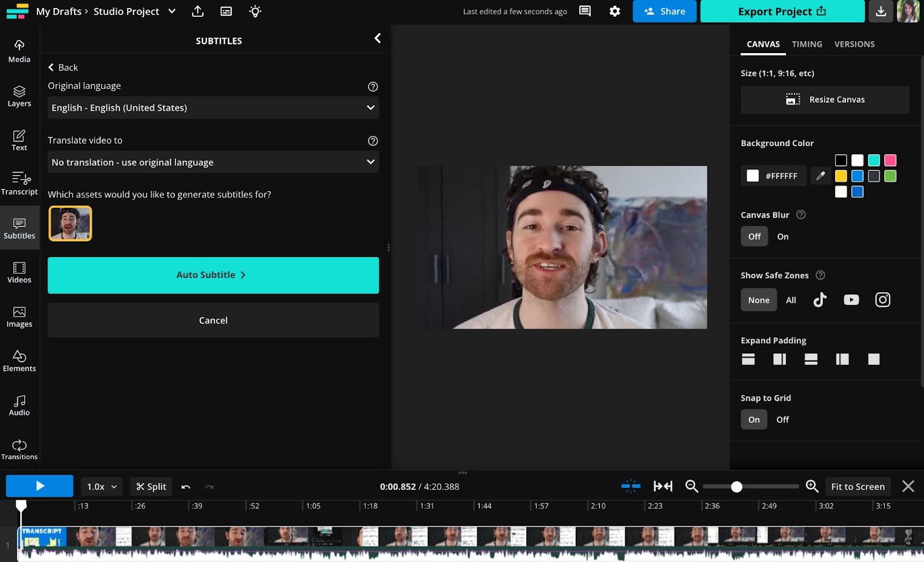Image resolution: width=924 pixels, height=562 pixels.
Task: Adjust the timeline zoom slider handle
Action: pos(736,487)
